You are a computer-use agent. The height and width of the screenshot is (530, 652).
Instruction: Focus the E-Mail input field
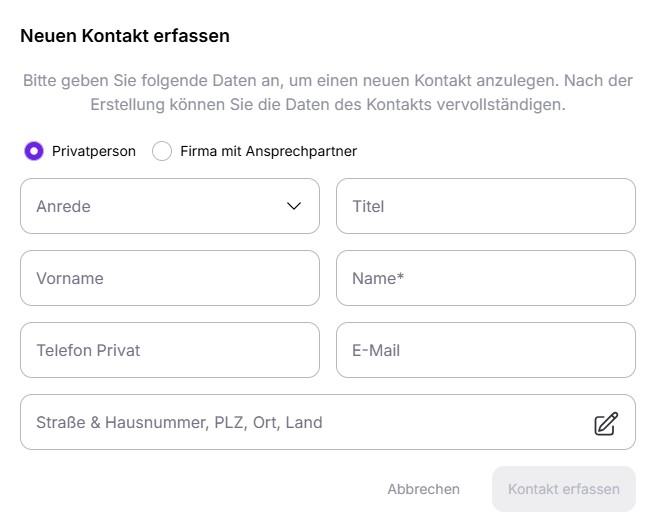(486, 350)
